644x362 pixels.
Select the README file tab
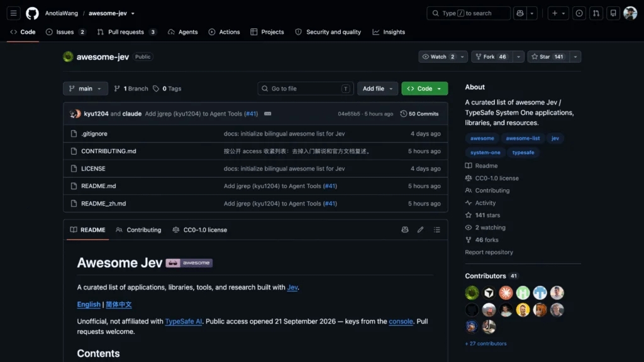(x=88, y=230)
